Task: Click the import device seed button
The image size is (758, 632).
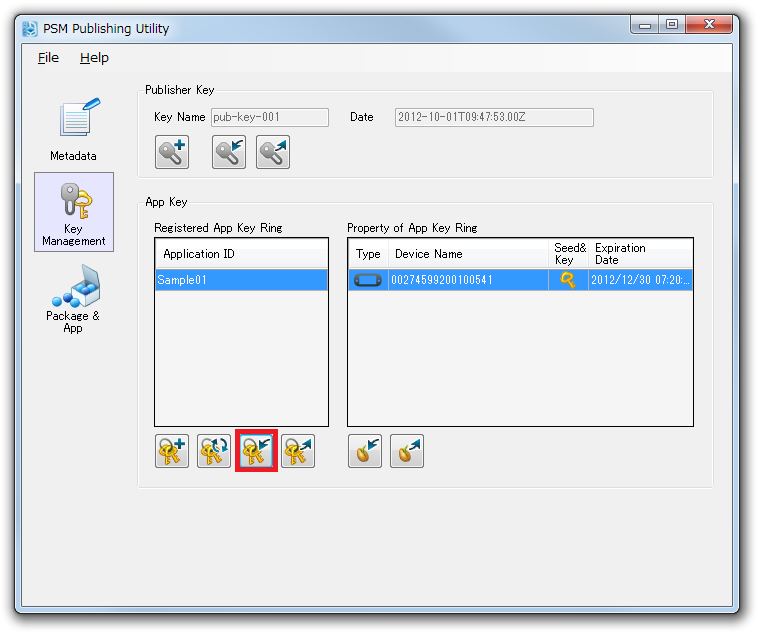Action: pyautogui.click(x=365, y=452)
